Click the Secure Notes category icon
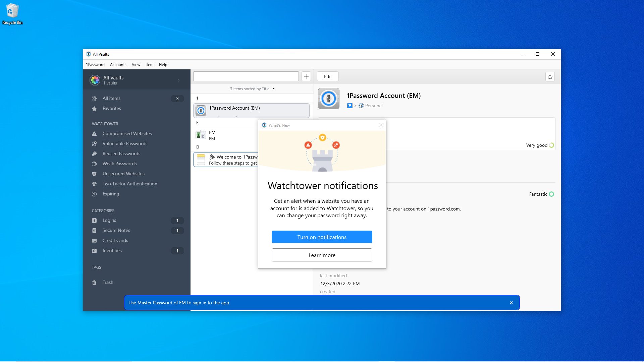This screenshot has height=362, width=644. click(x=94, y=231)
